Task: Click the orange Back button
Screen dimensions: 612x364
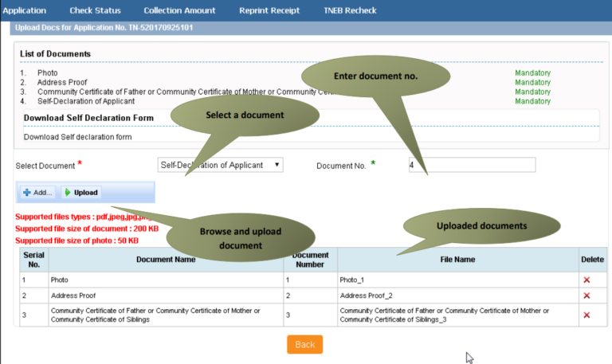Action: pos(304,344)
